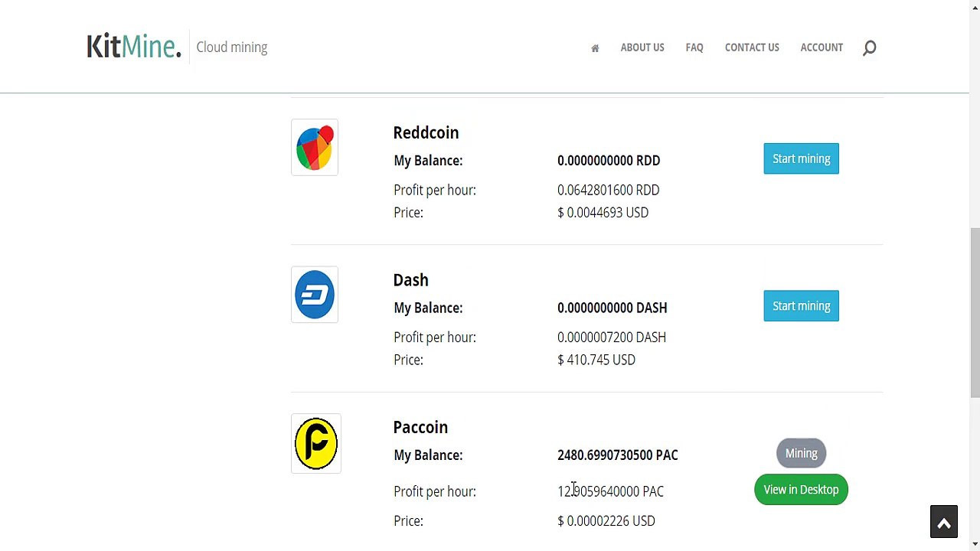Click the KitMine logo
This screenshot has height=551, width=980.
pos(134,47)
